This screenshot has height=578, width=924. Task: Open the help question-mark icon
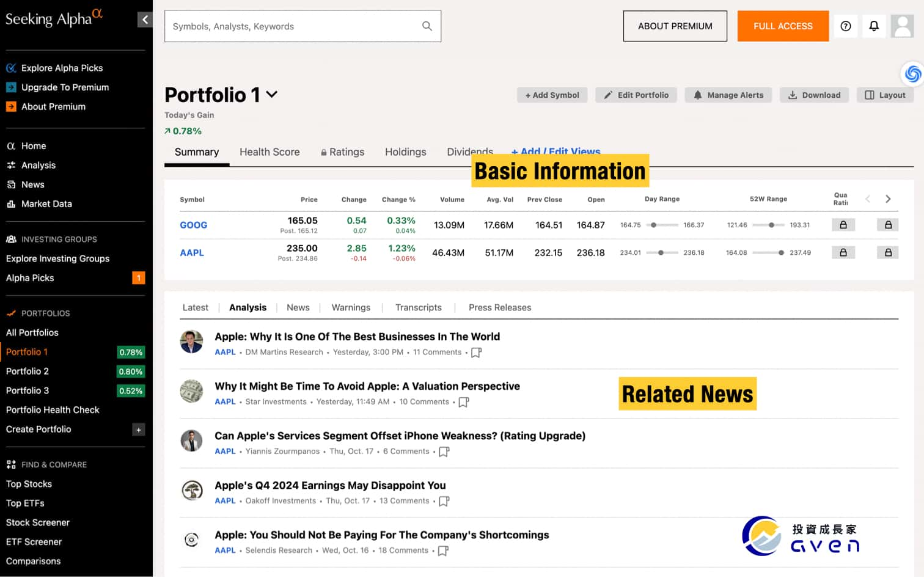coord(846,26)
